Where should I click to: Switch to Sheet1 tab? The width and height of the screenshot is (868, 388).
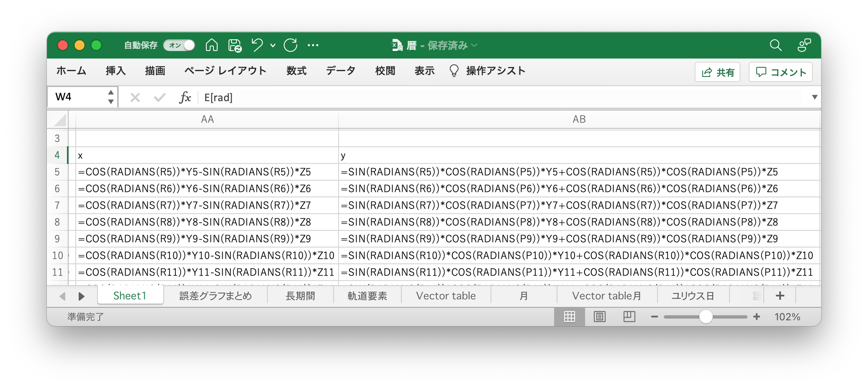click(x=130, y=296)
